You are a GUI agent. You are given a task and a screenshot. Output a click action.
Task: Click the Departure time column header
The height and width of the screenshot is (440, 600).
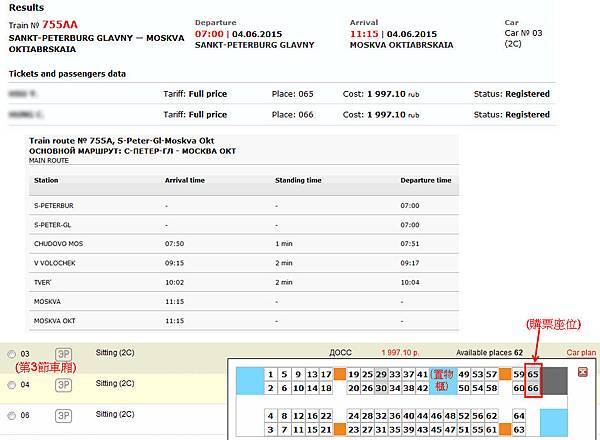pos(426,180)
